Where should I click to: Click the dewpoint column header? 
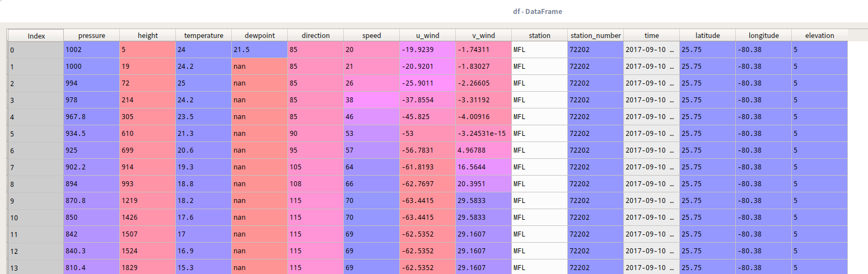(x=259, y=35)
